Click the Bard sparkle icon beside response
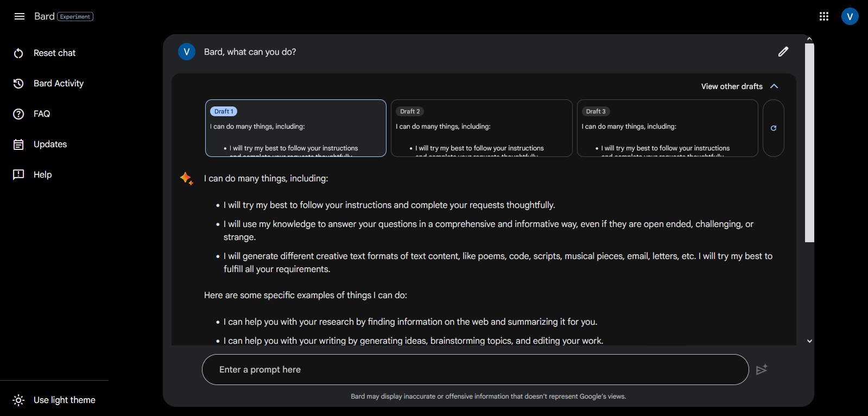This screenshot has height=416, width=868. pyautogui.click(x=187, y=179)
